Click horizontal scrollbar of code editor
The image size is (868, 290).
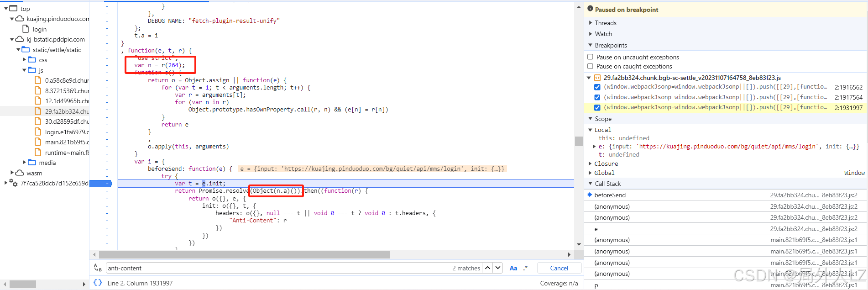point(244,254)
